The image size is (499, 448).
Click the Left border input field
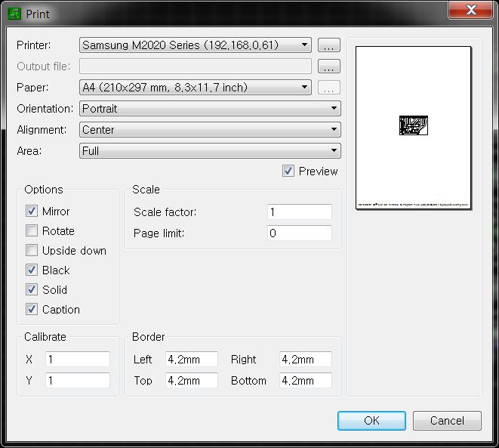pyautogui.click(x=192, y=359)
